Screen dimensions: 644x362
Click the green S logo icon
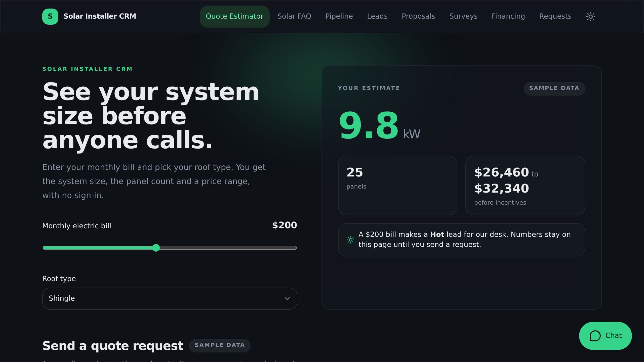(50, 17)
